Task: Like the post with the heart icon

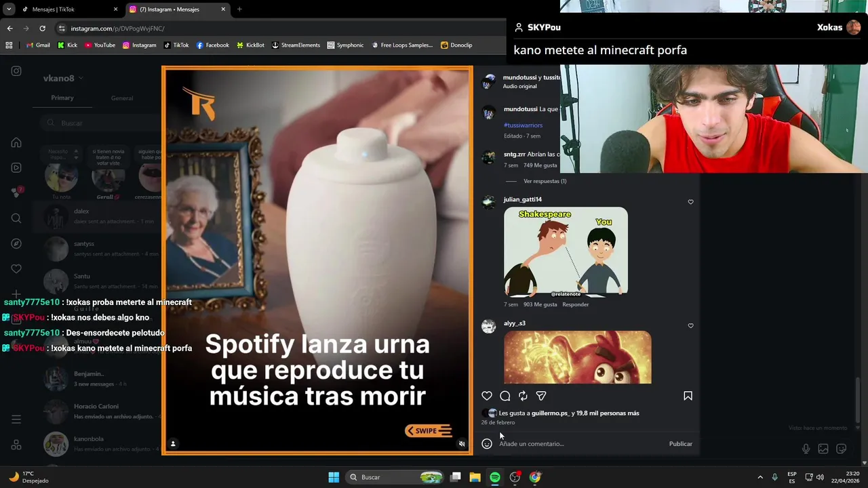Action: (x=487, y=396)
